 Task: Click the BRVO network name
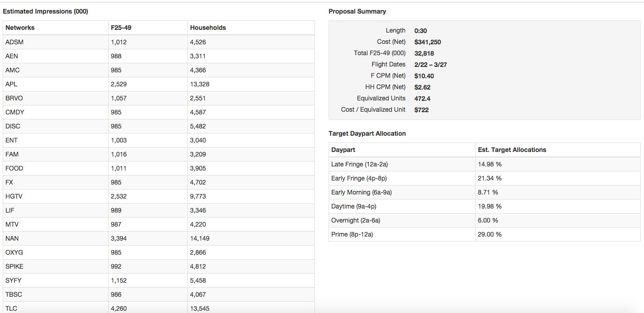click(14, 98)
